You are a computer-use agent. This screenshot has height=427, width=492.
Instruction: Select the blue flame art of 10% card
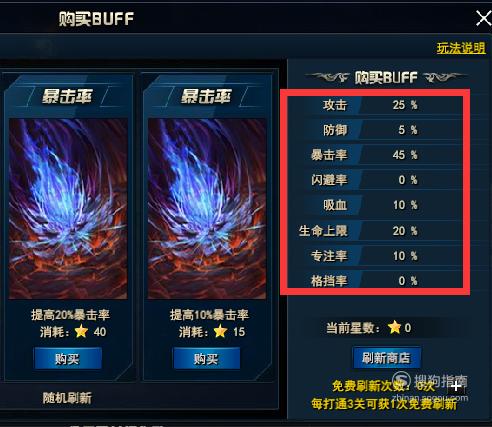[x=207, y=209]
